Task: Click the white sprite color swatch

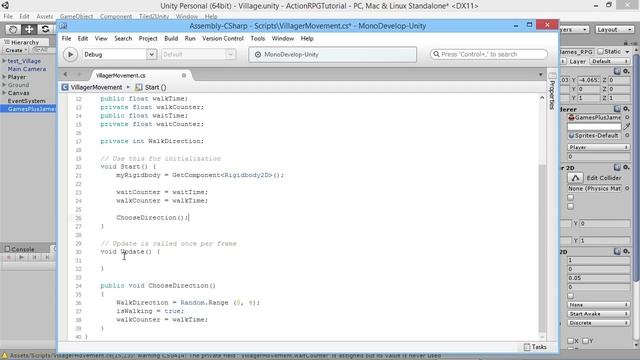Action: pos(594,127)
